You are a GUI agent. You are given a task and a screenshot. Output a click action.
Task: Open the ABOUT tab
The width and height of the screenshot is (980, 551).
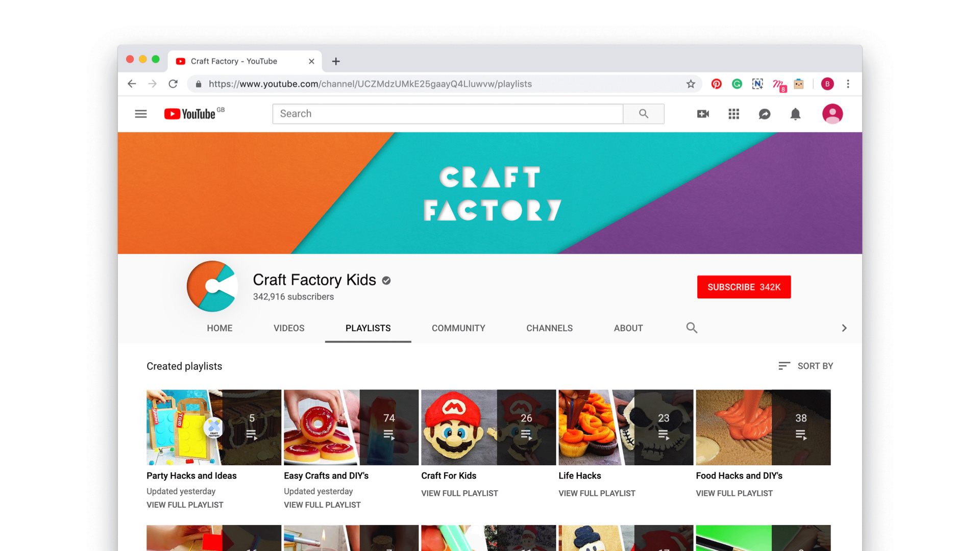pos(628,328)
